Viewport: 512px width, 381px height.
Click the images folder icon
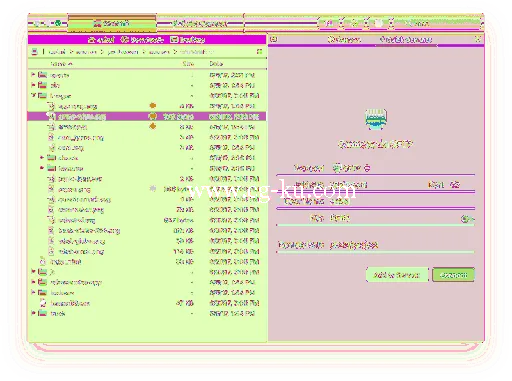click(42, 95)
